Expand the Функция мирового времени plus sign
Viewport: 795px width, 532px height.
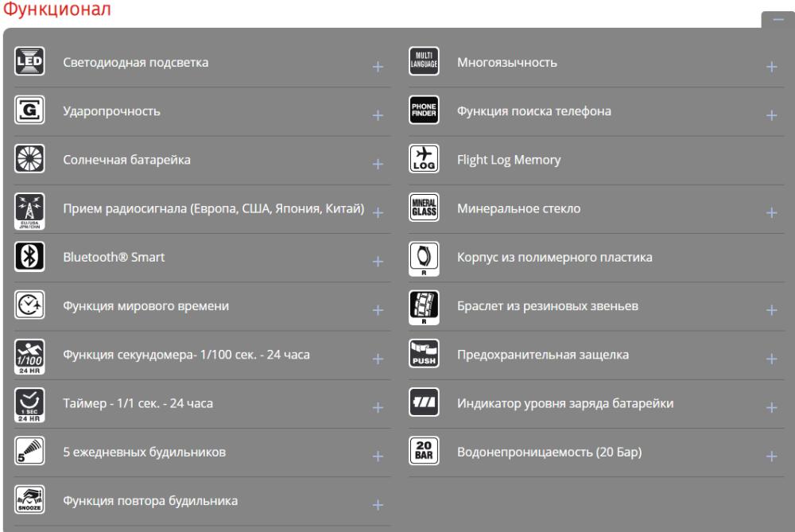378,310
